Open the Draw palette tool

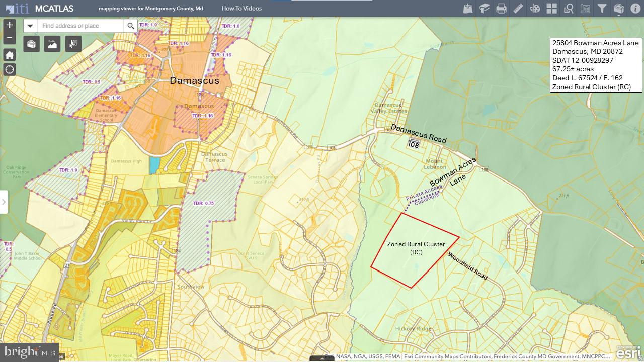coord(535,9)
